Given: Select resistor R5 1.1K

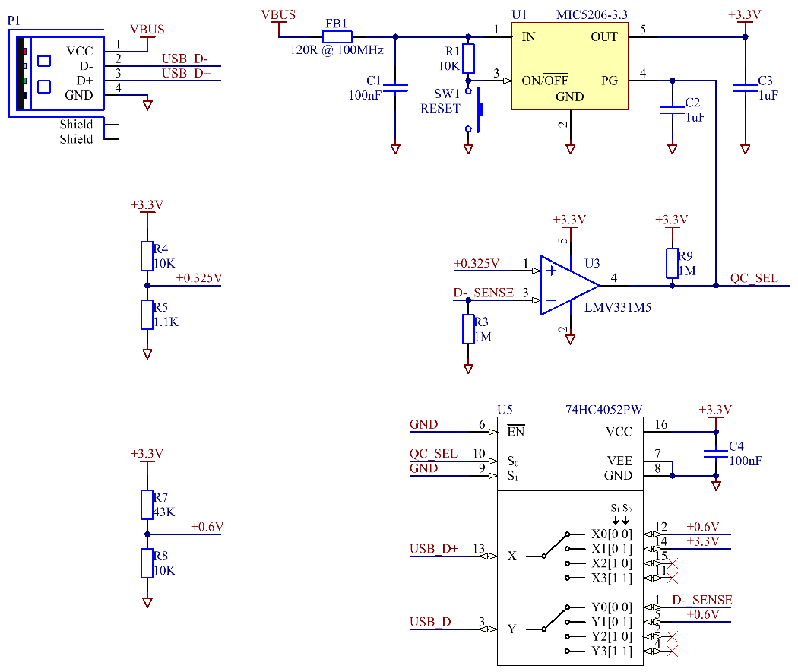Looking at the screenshot, I should (x=147, y=315).
